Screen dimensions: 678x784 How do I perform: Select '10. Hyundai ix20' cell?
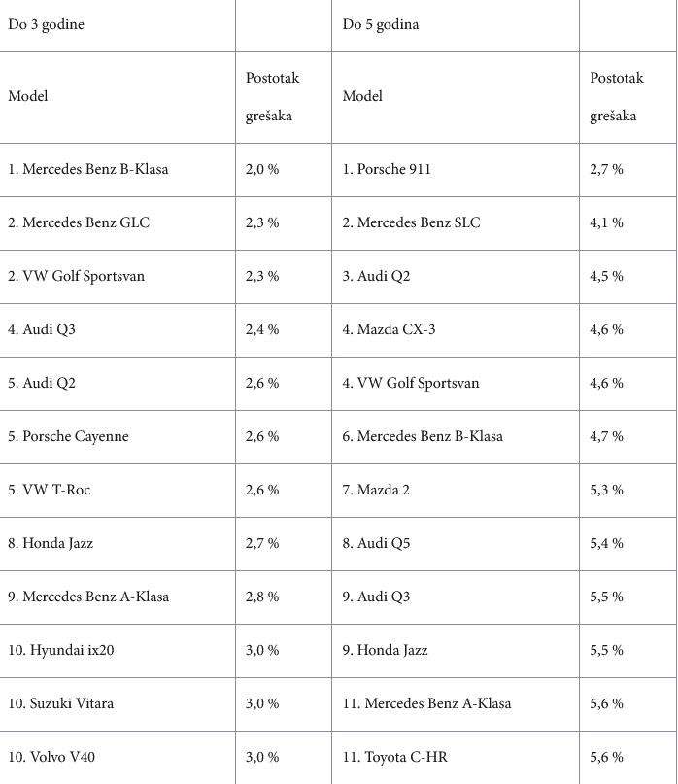61,650
